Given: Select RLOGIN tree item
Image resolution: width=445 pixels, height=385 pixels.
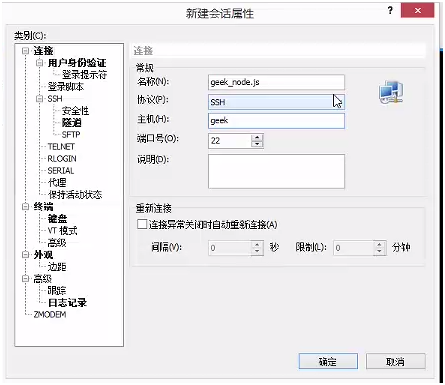Looking at the screenshot, I should [62, 159].
